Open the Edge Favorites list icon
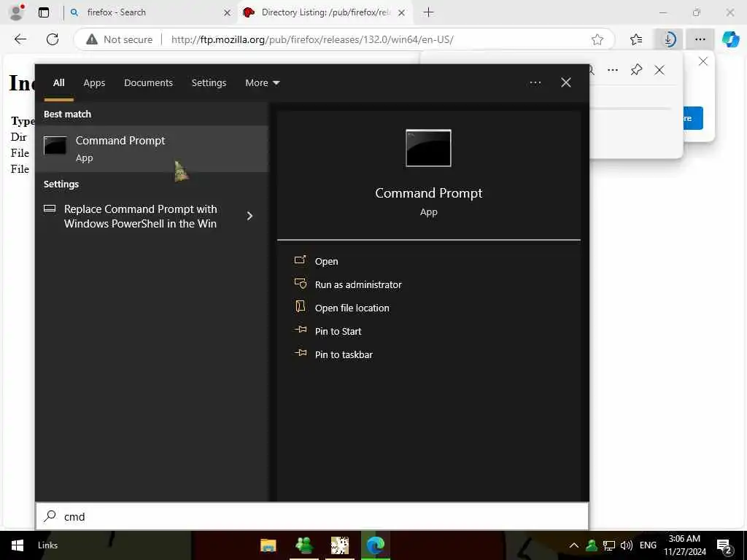The height and width of the screenshot is (560, 747). [635, 39]
